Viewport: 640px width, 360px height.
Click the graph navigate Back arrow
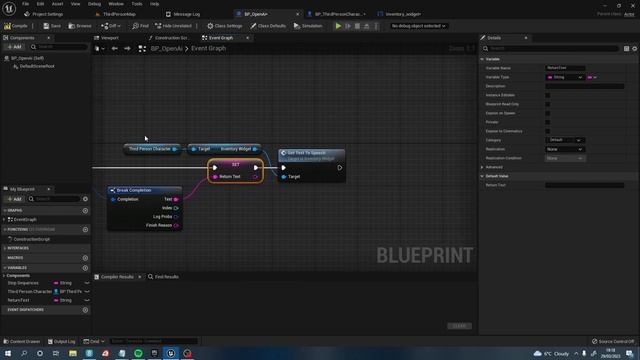point(115,49)
